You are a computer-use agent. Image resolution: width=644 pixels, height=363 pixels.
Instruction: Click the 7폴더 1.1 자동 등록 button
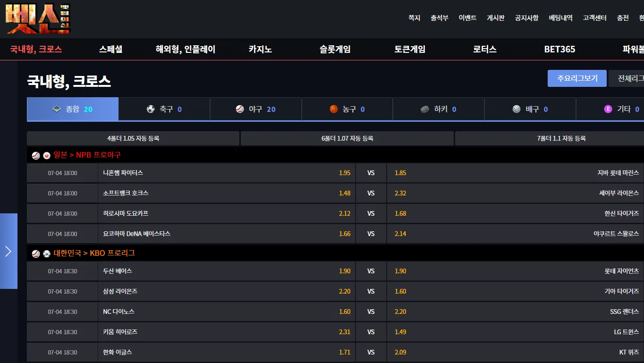pyautogui.click(x=550, y=138)
